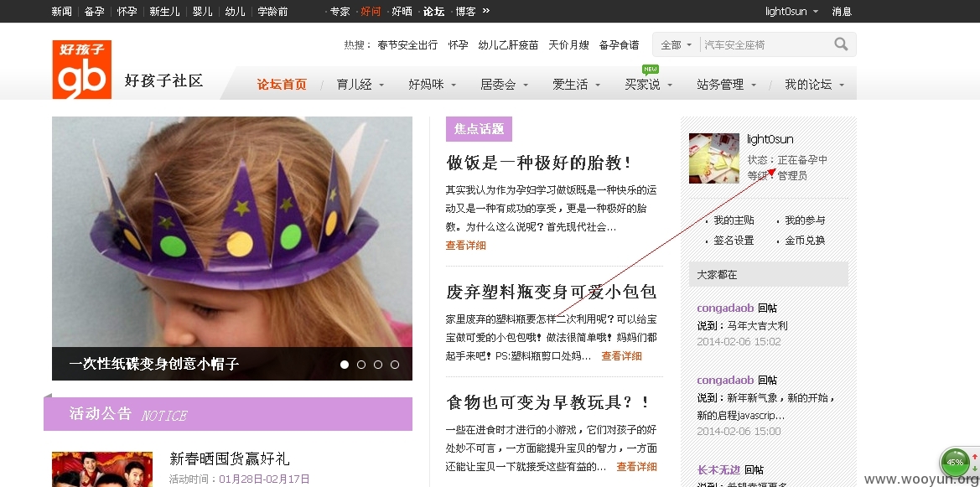Open 婴儿 in the top bar

coord(203,11)
